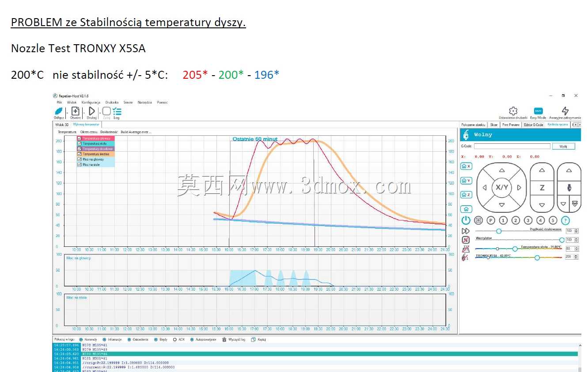Move Z axis up arrow
This screenshot has height=372, width=588.
pos(542,170)
